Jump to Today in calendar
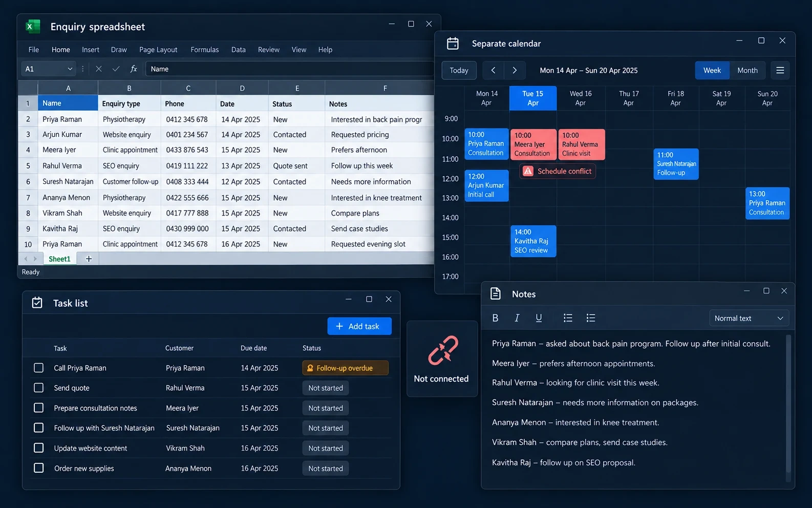This screenshot has height=508, width=812. 459,70
